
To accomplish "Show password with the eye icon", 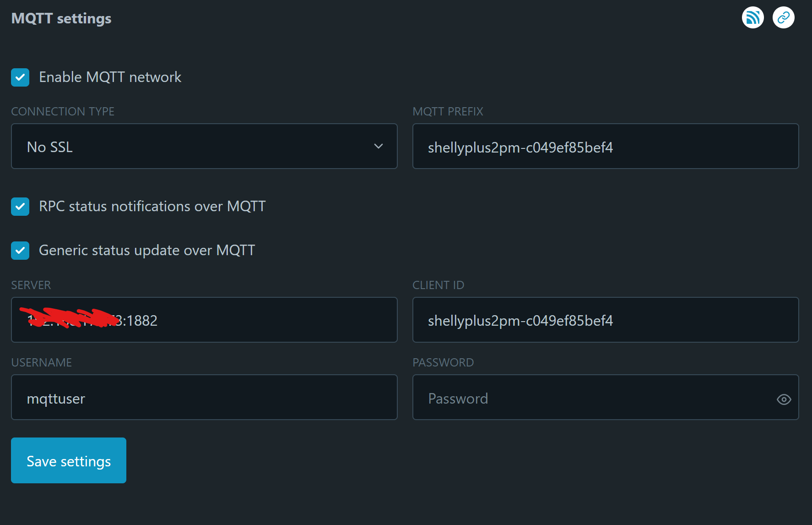I will (784, 399).
